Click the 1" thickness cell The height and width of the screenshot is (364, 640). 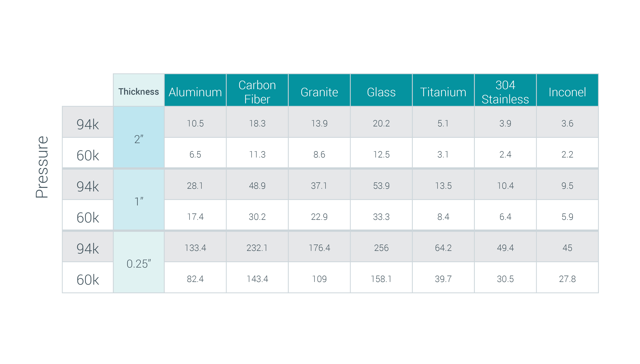tap(138, 201)
